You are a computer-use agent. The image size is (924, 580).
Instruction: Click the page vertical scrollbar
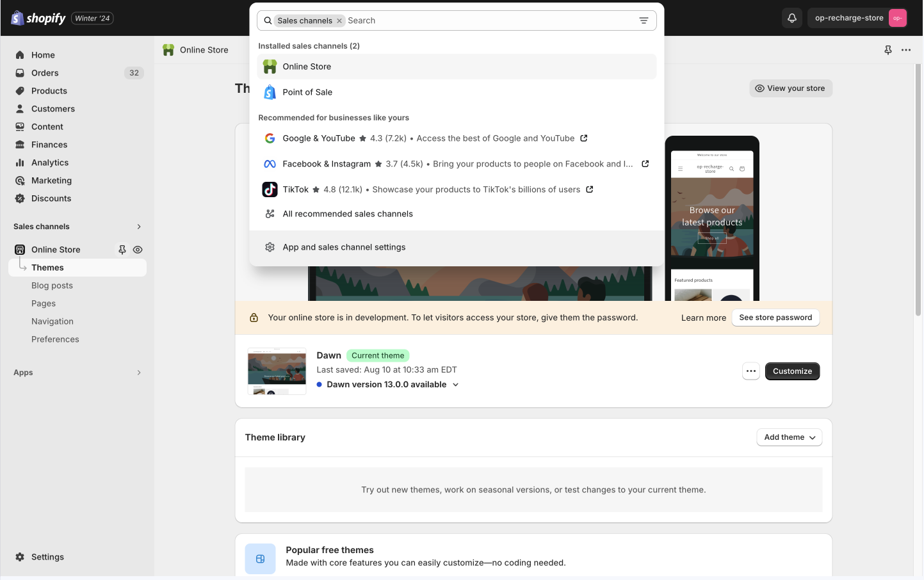(x=918, y=189)
